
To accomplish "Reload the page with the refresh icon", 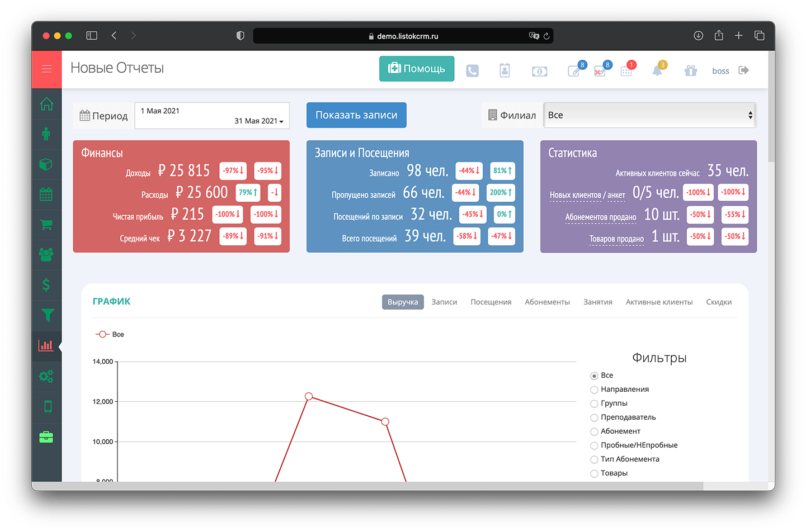I will click(546, 36).
